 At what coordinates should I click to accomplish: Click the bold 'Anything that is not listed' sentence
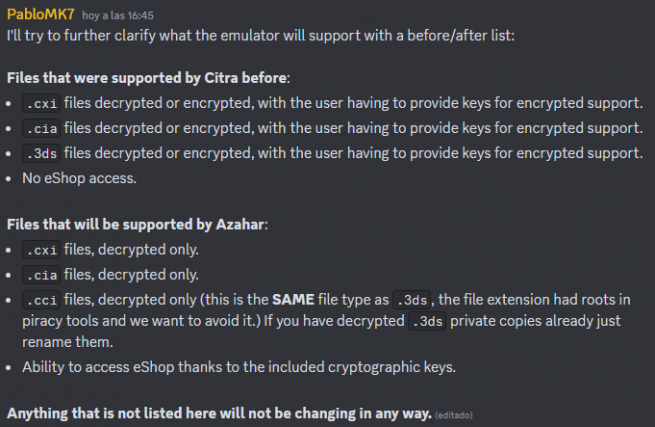coord(219,414)
